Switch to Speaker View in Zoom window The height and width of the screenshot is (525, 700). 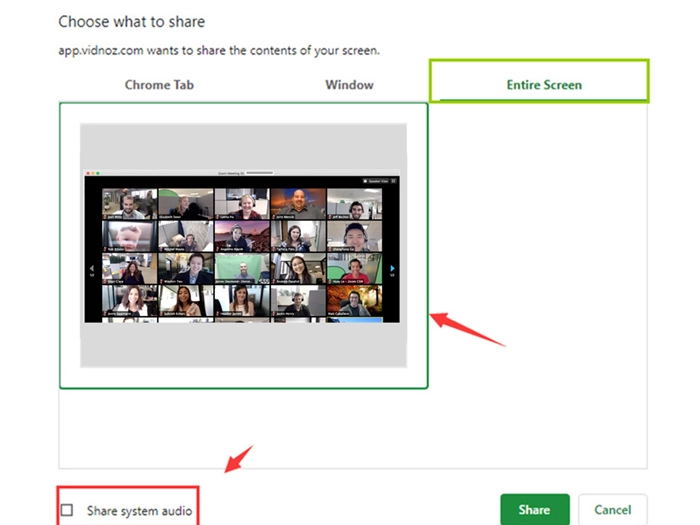[378, 181]
